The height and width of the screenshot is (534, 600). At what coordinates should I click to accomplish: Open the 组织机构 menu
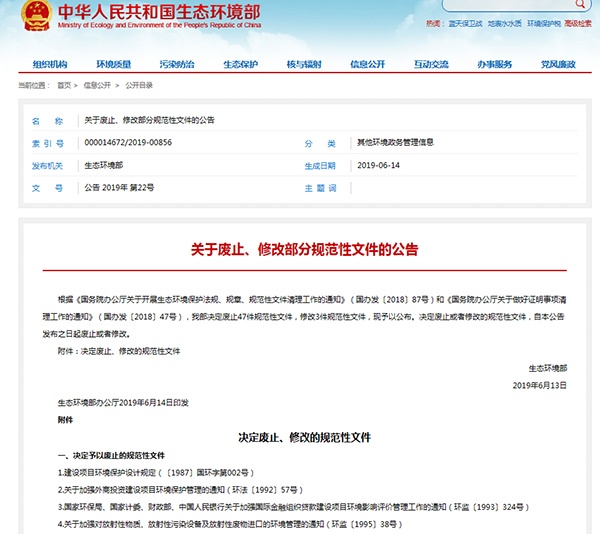click(x=50, y=65)
